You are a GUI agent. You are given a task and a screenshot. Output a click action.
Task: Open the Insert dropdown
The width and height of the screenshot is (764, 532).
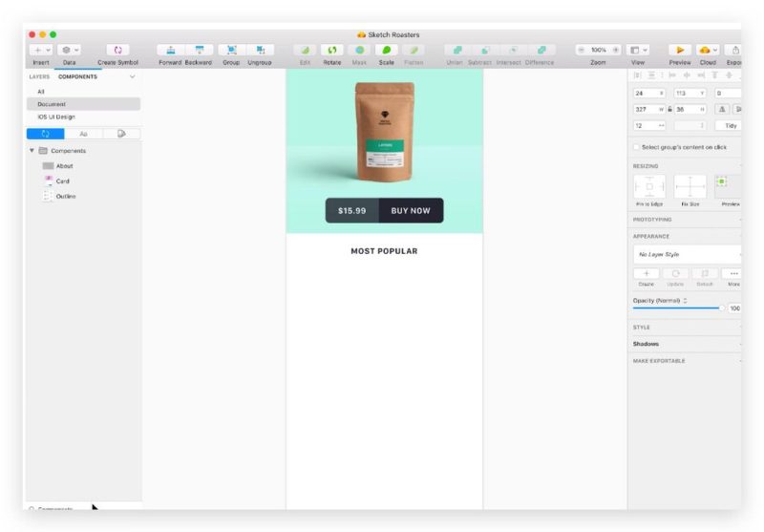(41, 51)
